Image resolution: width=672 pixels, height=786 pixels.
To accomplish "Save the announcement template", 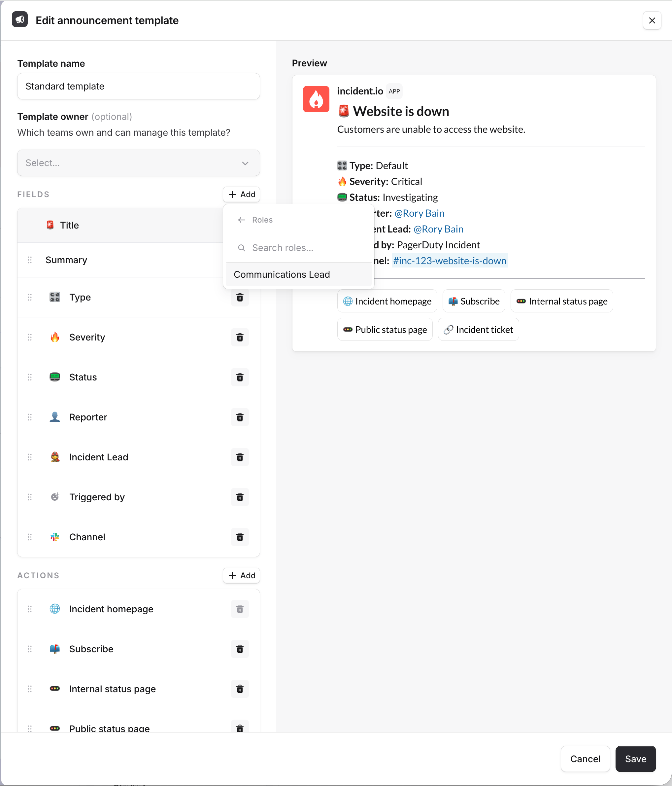I will click(x=636, y=759).
